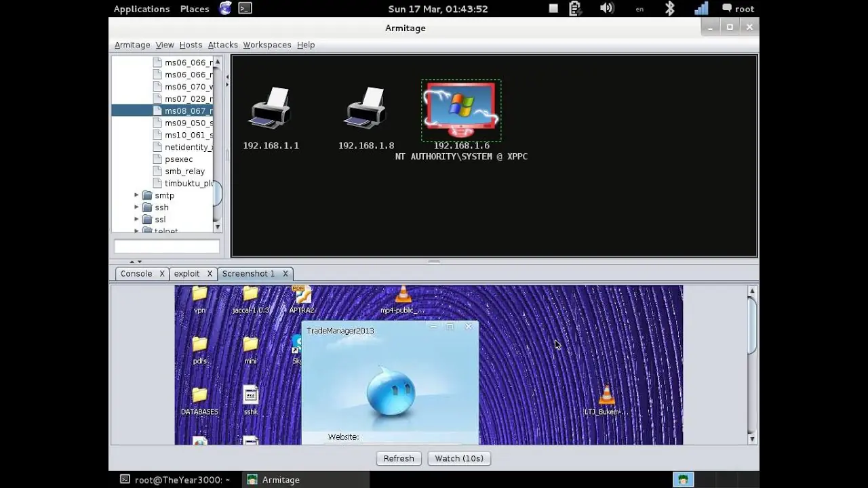The height and width of the screenshot is (488, 868).
Task: Click the date and time clock
Action: point(438,9)
